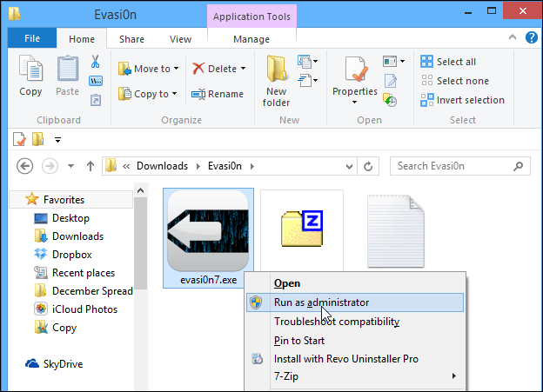Image resolution: width=543 pixels, height=392 pixels.
Task: Open the Easy access dropdown
Action: pyautogui.click(x=307, y=81)
